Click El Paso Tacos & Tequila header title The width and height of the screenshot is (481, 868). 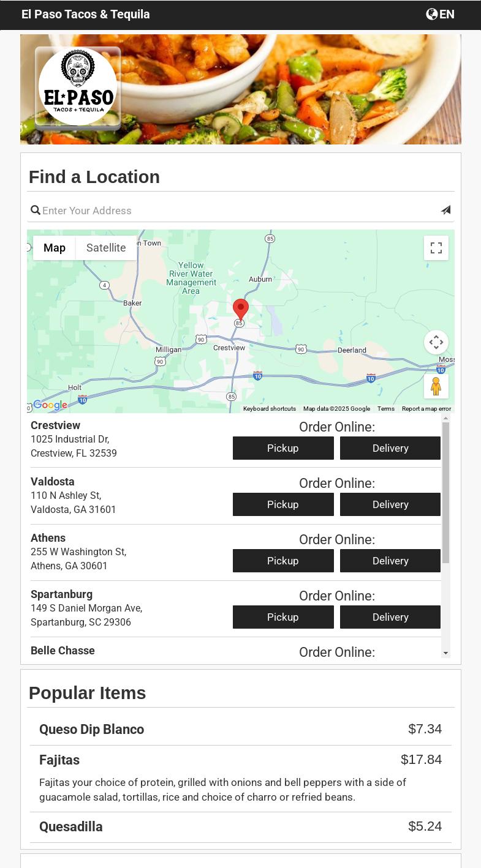[x=86, y=14]
